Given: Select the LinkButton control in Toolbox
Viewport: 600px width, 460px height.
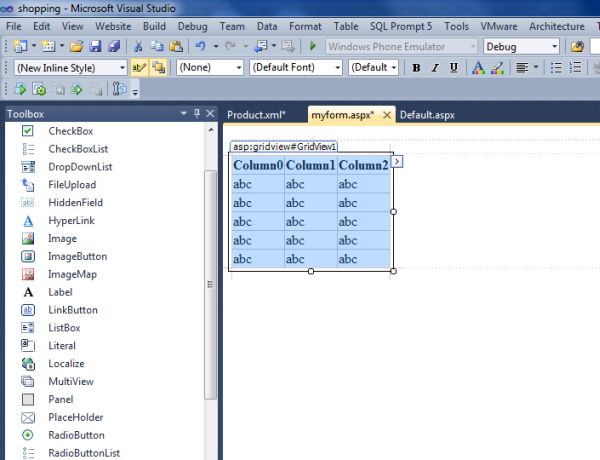Looking at the screenshot, I should click(73, 310).
